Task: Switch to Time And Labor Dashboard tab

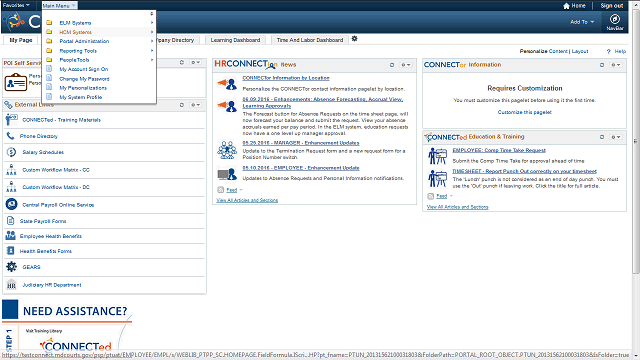Action: click(310, 40)
